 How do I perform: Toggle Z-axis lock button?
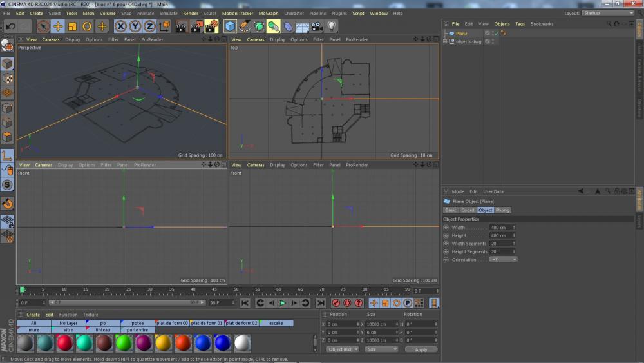149,26
